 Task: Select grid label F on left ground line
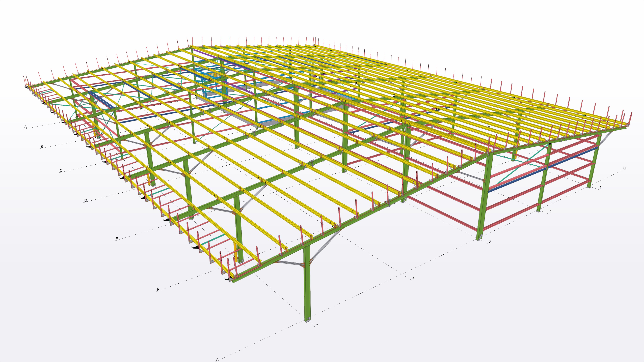click(158, 290)
